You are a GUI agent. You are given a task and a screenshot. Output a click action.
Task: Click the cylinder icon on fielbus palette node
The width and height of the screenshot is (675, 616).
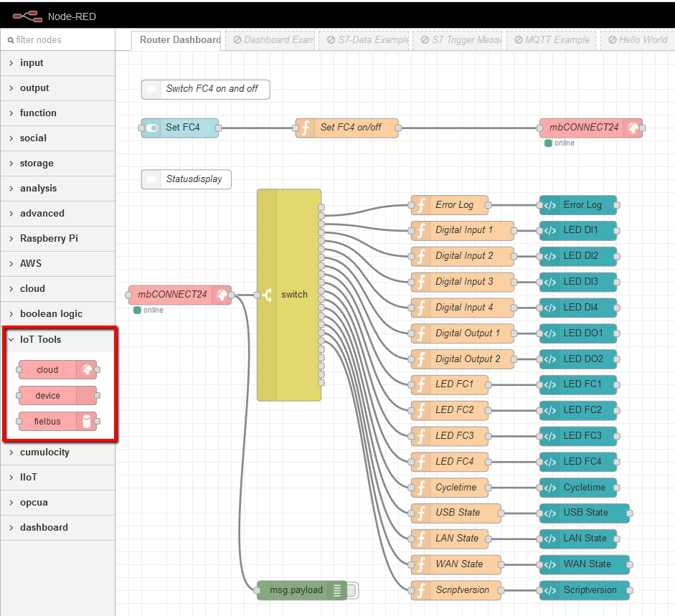click(87, 422)
